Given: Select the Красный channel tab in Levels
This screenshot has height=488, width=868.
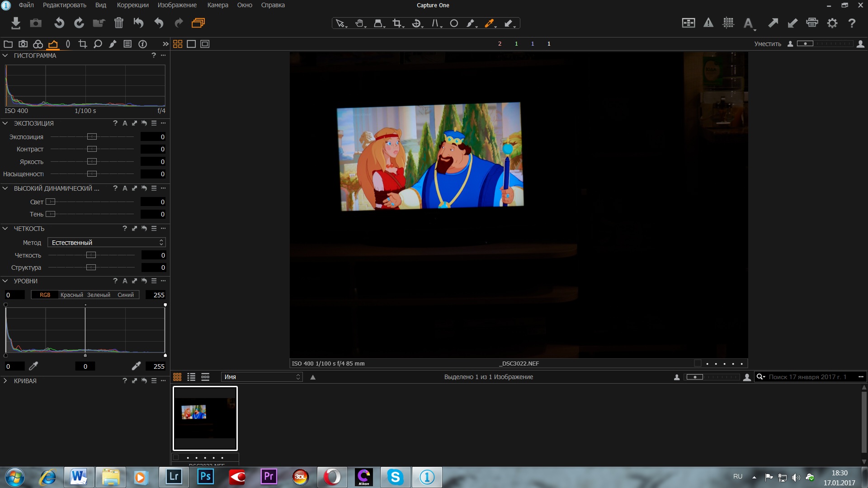Looking at the screenshot, I should pos(71,295).
